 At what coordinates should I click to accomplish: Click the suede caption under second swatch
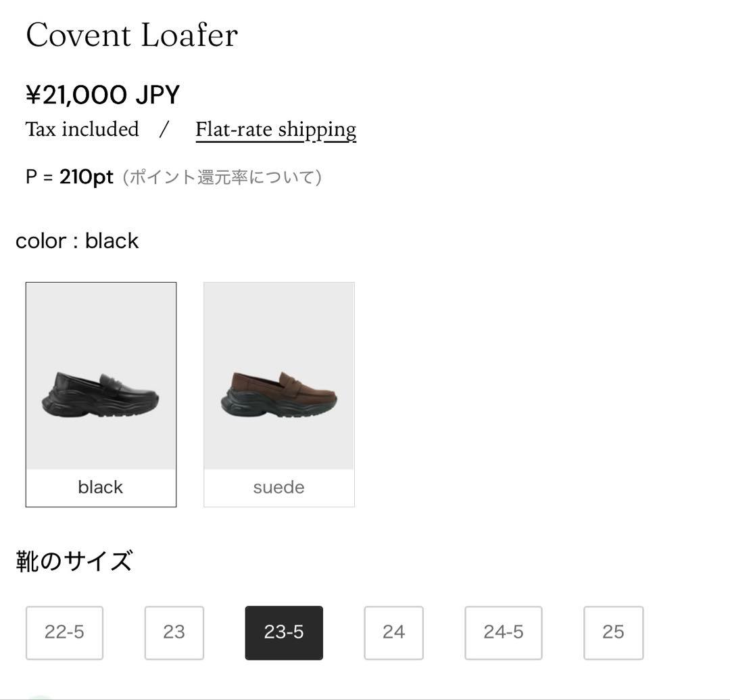[x=278, y=486]
